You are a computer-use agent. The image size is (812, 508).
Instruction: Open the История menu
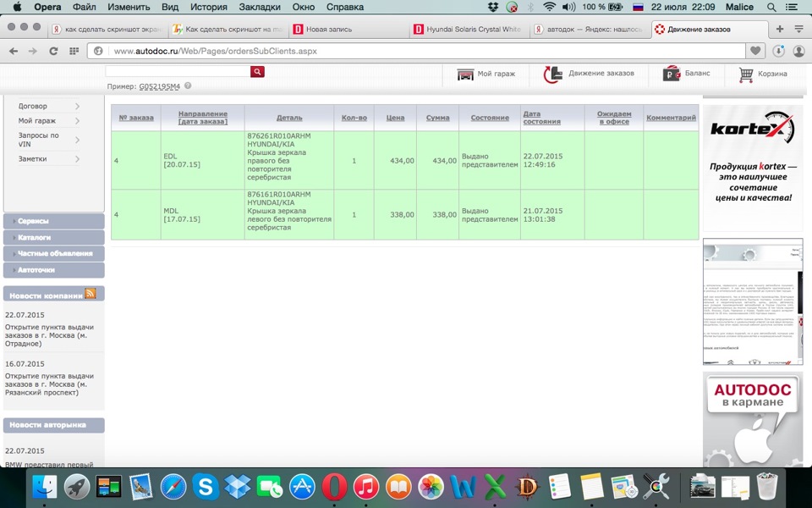[x=209, y=8]
